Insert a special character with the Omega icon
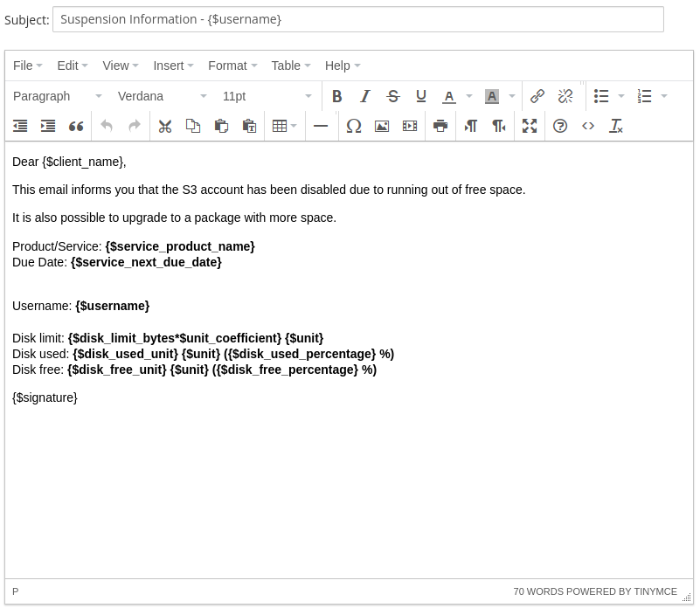The height and width of the screenshot is (615, 700). [353, 126]
